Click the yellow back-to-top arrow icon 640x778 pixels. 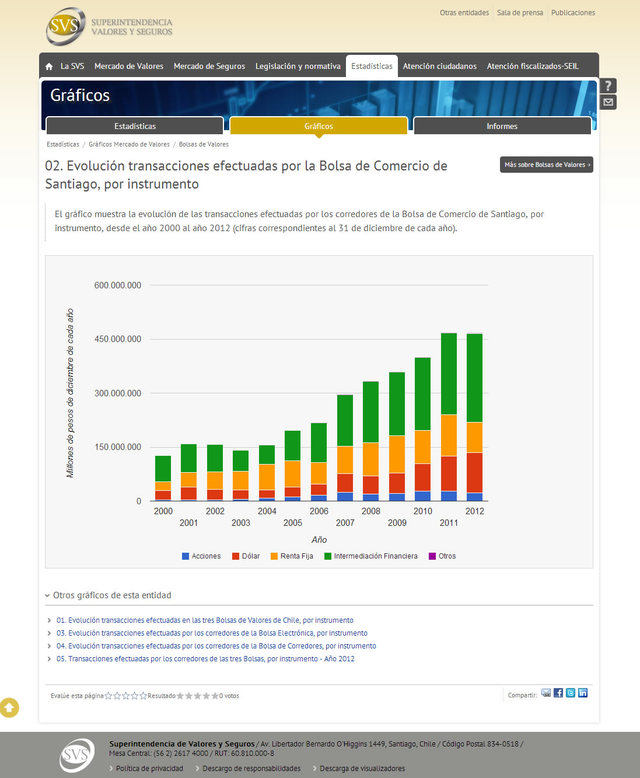(9, 708)
